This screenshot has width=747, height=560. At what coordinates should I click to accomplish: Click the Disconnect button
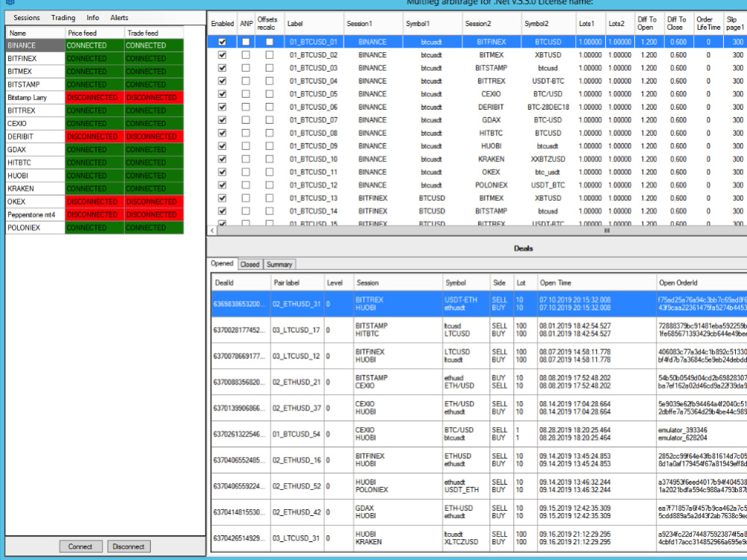point(128,547)
